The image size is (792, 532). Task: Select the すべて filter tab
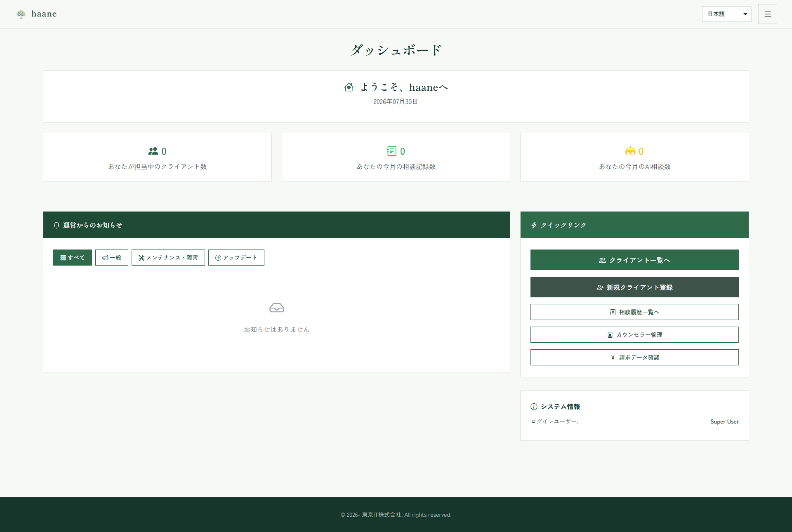[73, 258]
